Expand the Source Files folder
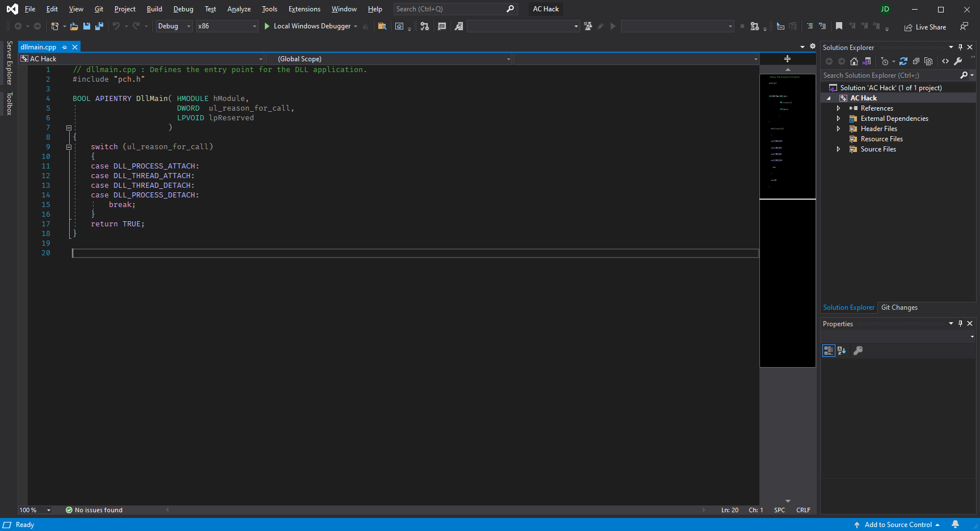This screenshot has width=980, height=531. pyautogui.click(x=838, y=149)
